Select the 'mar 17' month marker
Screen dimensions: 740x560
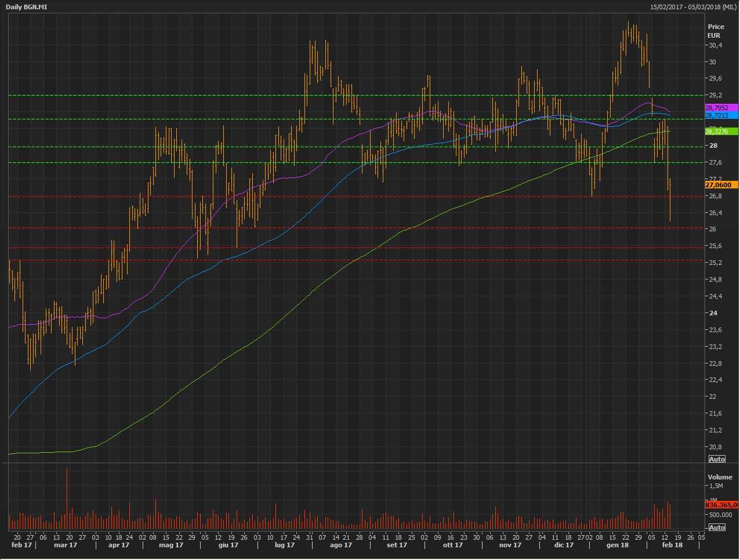tap(66, 545)
